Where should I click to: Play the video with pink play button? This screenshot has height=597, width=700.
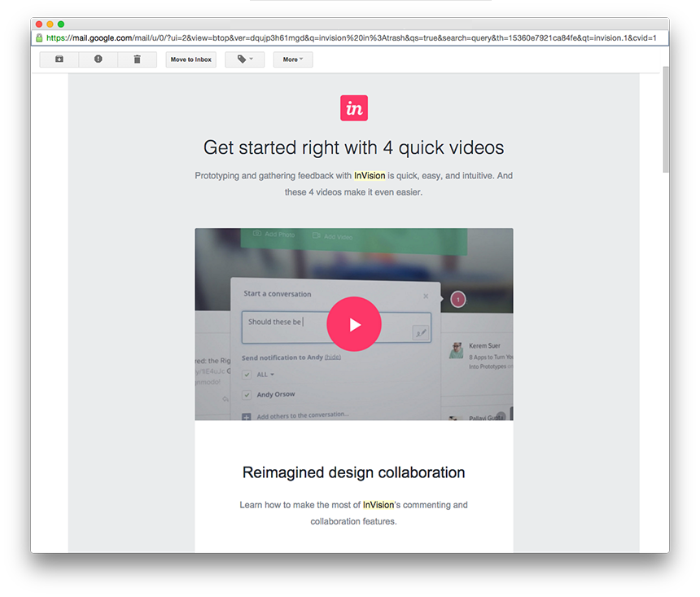point(354,324)
